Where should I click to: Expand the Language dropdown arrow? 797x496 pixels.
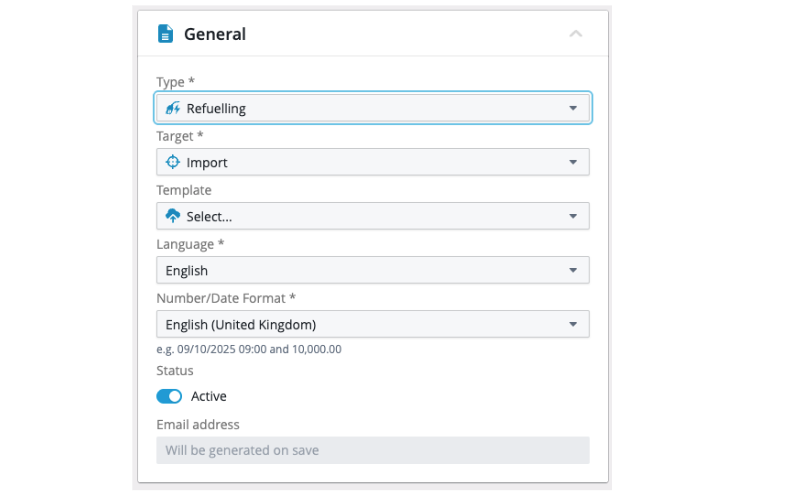point(573,270)
